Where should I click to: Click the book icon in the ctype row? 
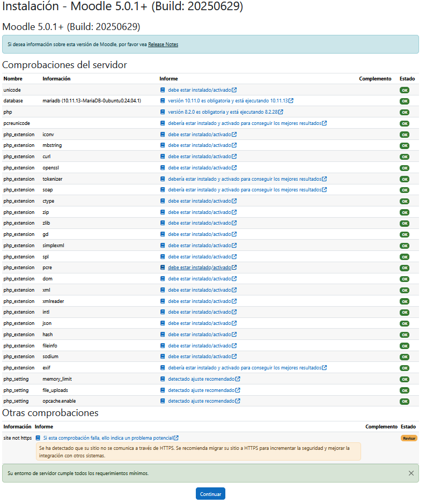[x=163, y=201]
